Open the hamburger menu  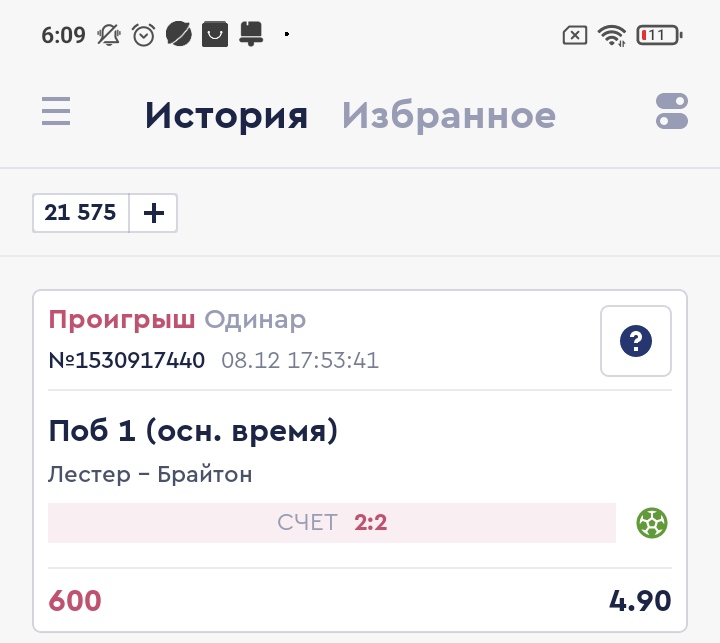coord(56,111)
